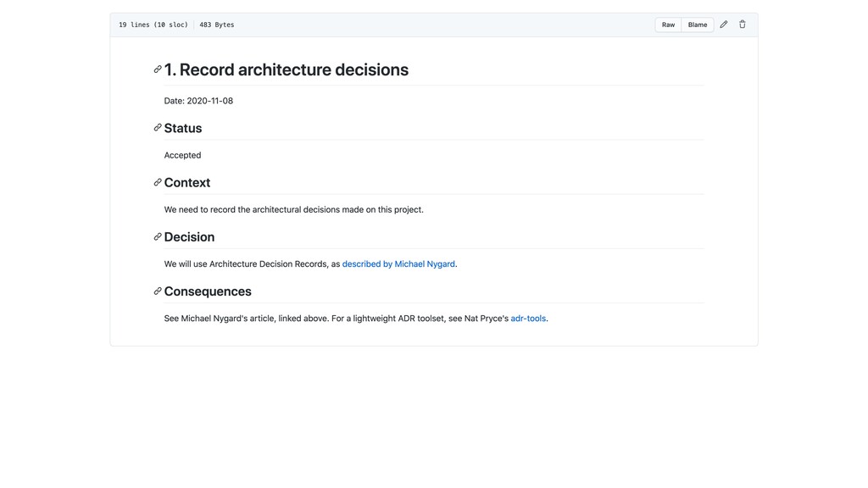Open the Blame view
This screenshot has height=488, width=868.
[698, 25]
